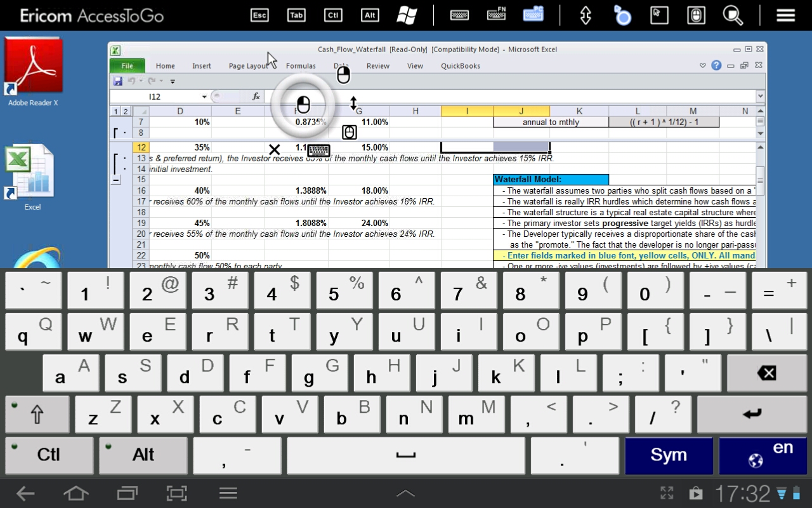Expand the formula bar with its right-edge arrow
Viewport: 812px width, 508px height.
pos(760,97)
